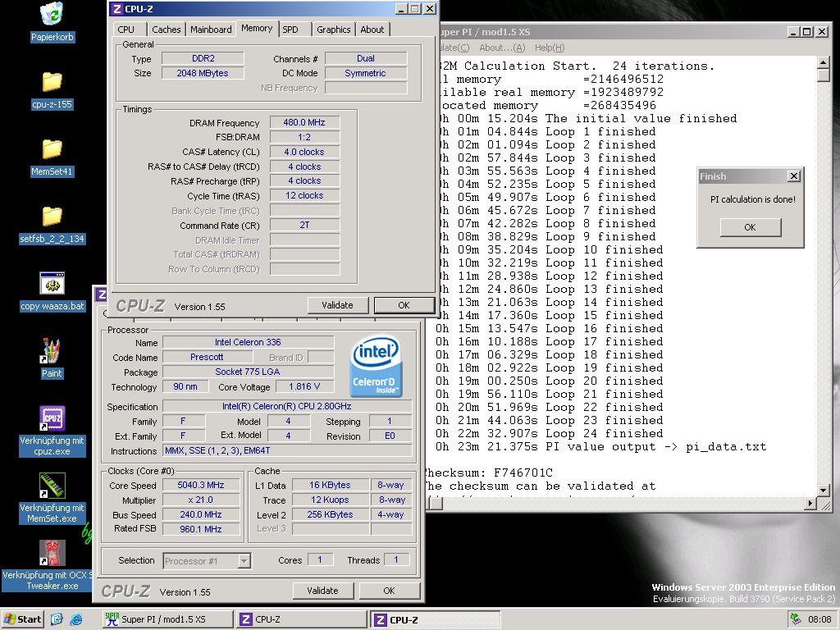Click the Core Voltage 1.816 V field
The width and height of the screenshot is (840, 630).
304,387
